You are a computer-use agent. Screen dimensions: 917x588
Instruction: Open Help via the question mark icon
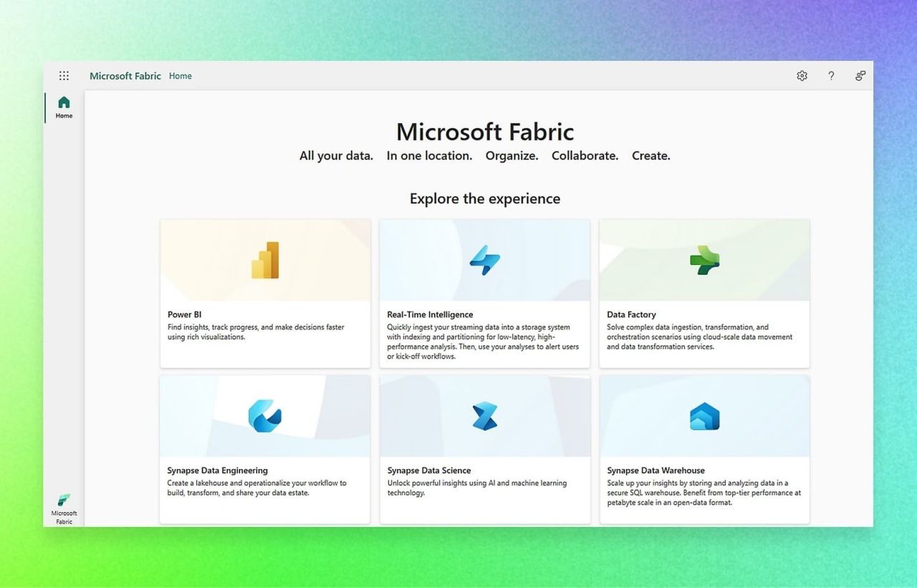pyautogui.click(x=831, y=75)
